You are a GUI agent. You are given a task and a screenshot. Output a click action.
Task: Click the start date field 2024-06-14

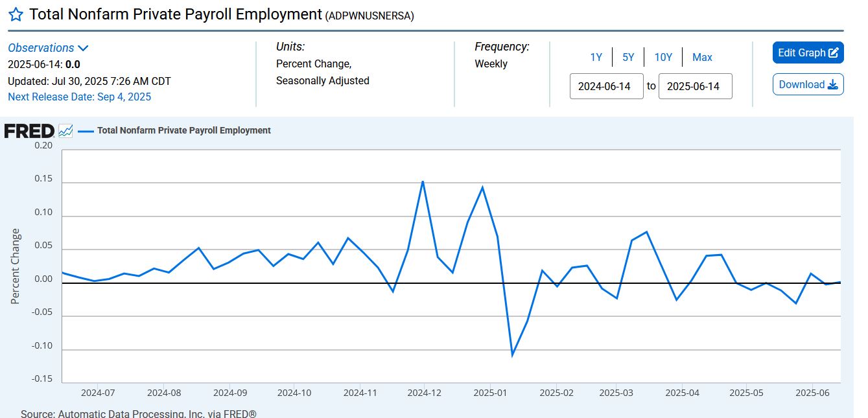606,86
